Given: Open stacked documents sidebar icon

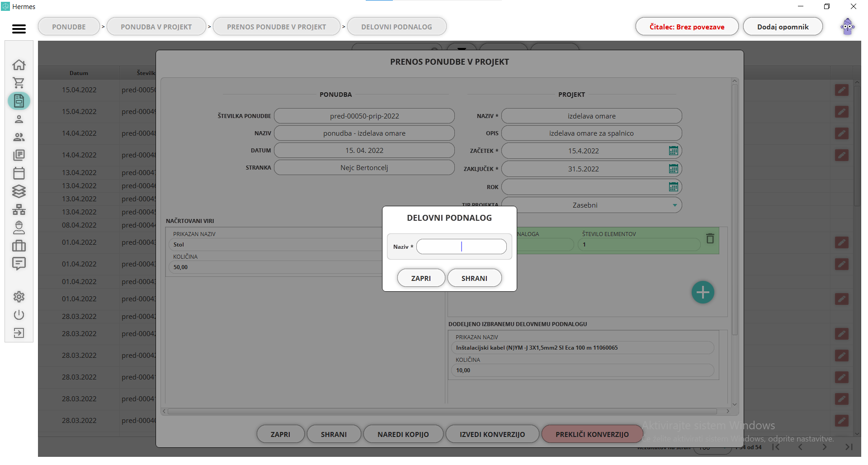Looking at the screenshot, I should (x=19, y=155).
